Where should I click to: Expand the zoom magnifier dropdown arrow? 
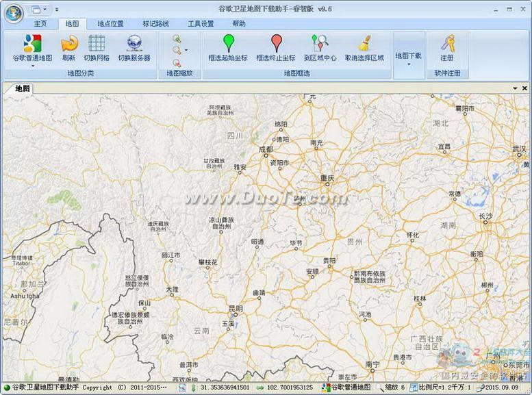pos(186,51)
